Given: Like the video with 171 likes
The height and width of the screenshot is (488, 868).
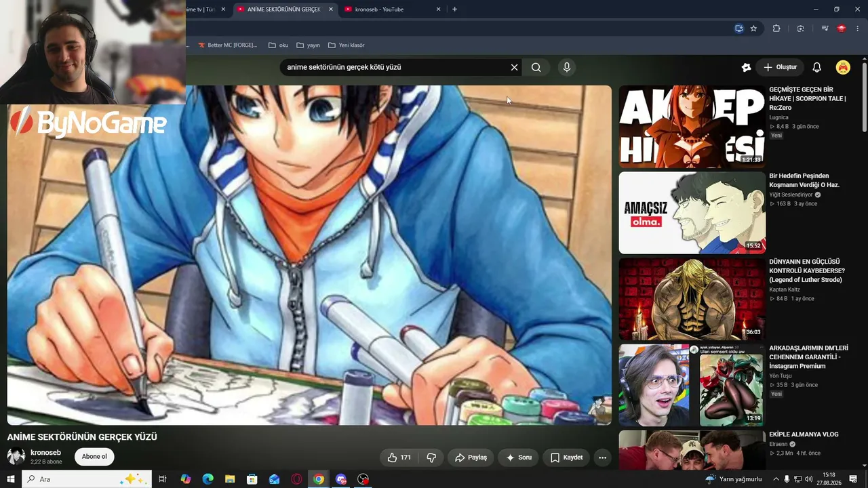Looking at the screenshot, I should [399, 457].
